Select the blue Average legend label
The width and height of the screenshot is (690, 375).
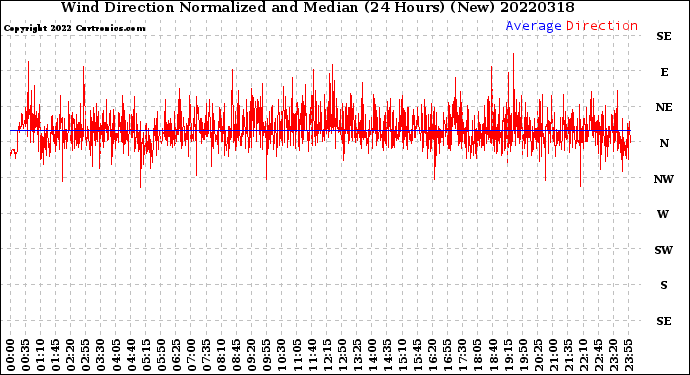pos(533,26)
